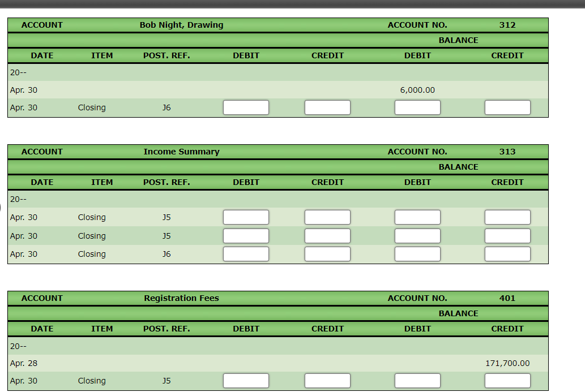Click Credit field in first Income Summary J5 row

click(x=327, y=217)
